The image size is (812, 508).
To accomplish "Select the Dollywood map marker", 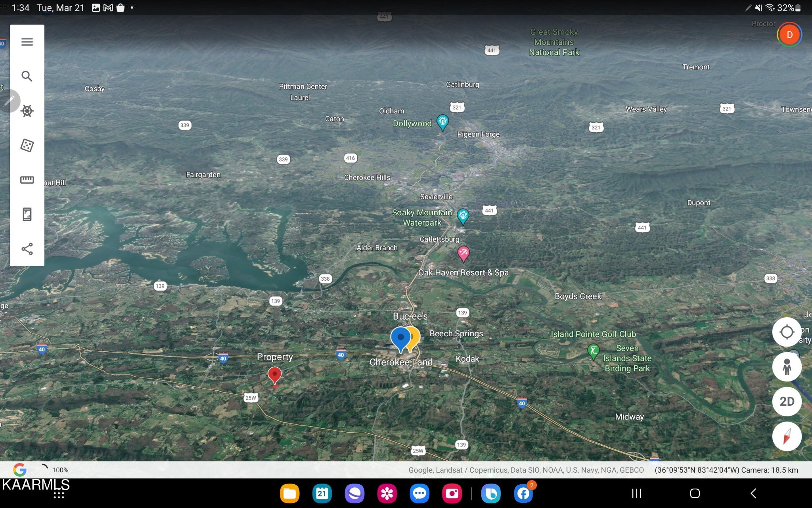I will coord(442,123).
